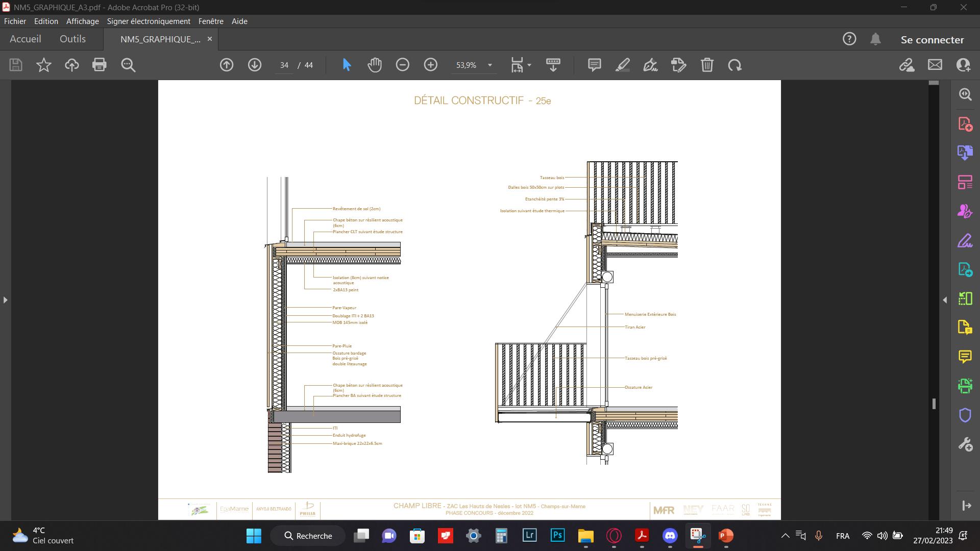Click the Recherche taskbar search box
Screen dimensions: 980x551
tap(309, 536)
